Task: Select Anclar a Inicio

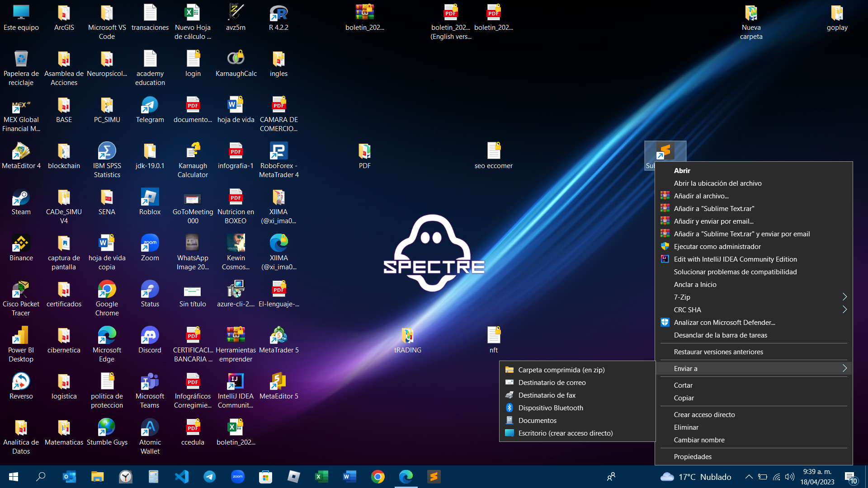Action: point(754,284)
